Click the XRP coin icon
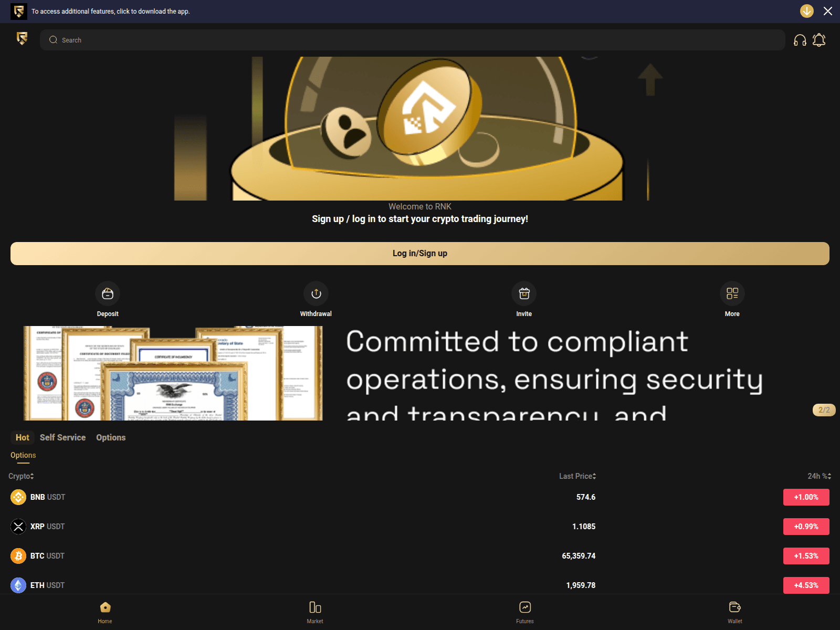The width and height of the screenshot is (840, 630). [18, 527]
